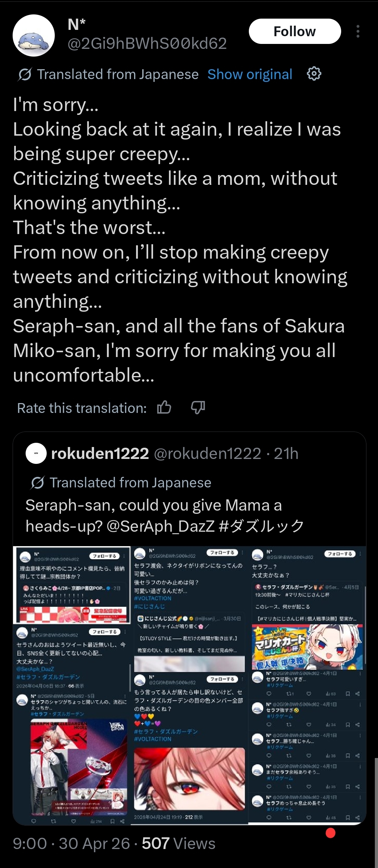
Task: Open translation settings gear
Action: (314, 74)
